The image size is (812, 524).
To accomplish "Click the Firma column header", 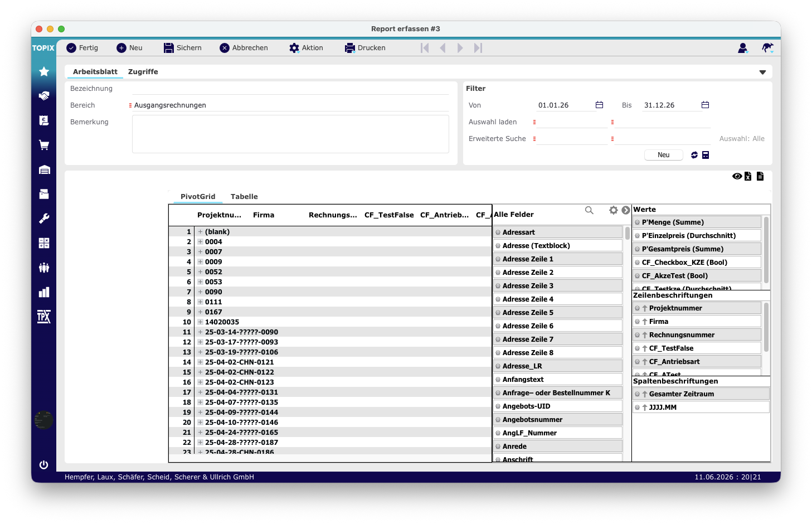I will tap(264, 215).
